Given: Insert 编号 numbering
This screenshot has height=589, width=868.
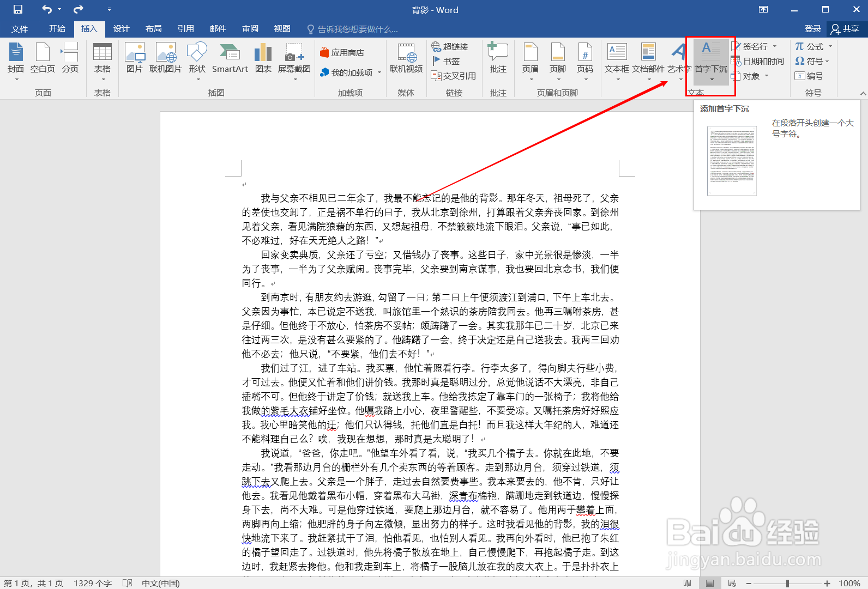Looking at the screenshot, I should coord(809,76).
